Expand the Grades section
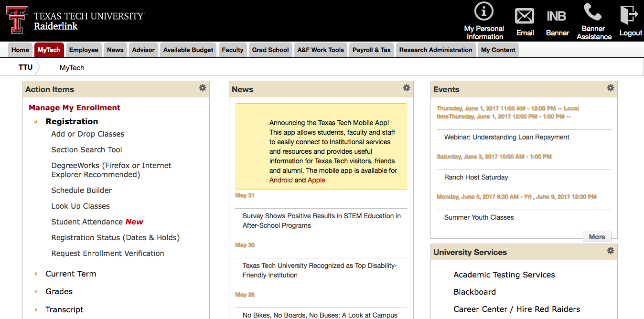Image resolution: width=644 pixels, height=319 pixels. pyautogui.click(x=36, y=292)
